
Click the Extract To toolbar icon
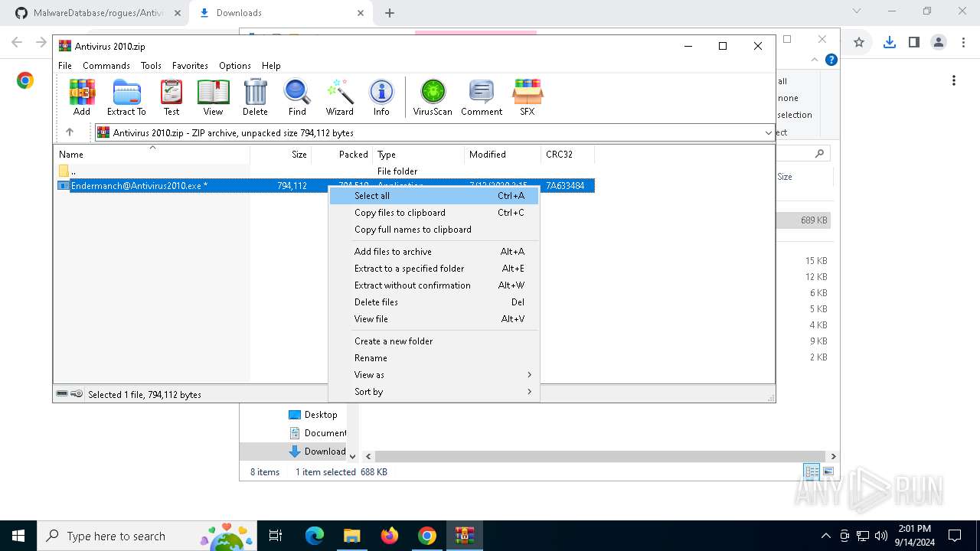pos(126,97)
